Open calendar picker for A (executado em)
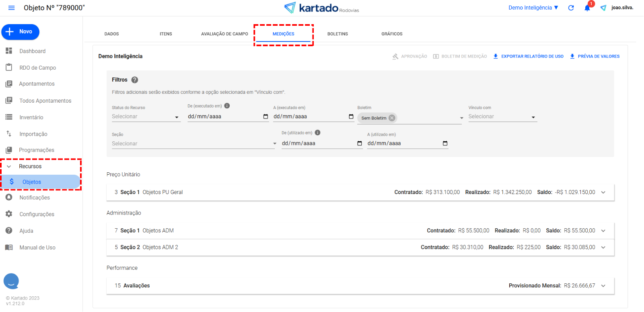 click(x=351, y=117)
